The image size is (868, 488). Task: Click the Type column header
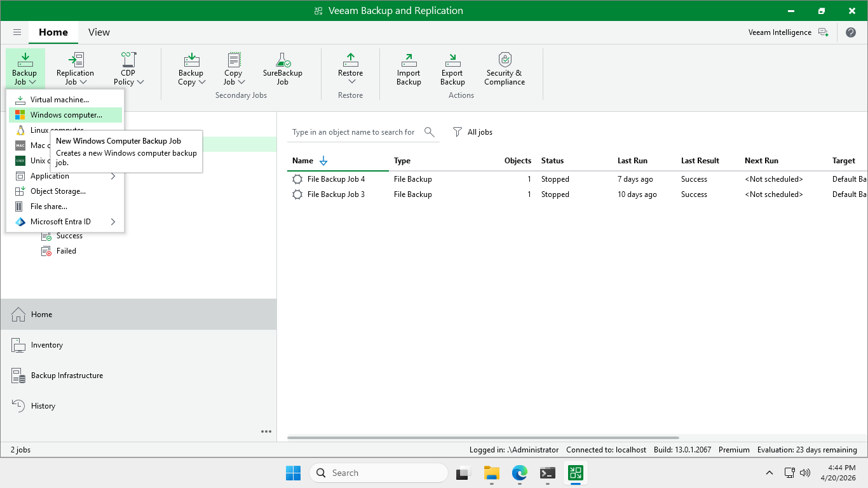coord(402,161)
